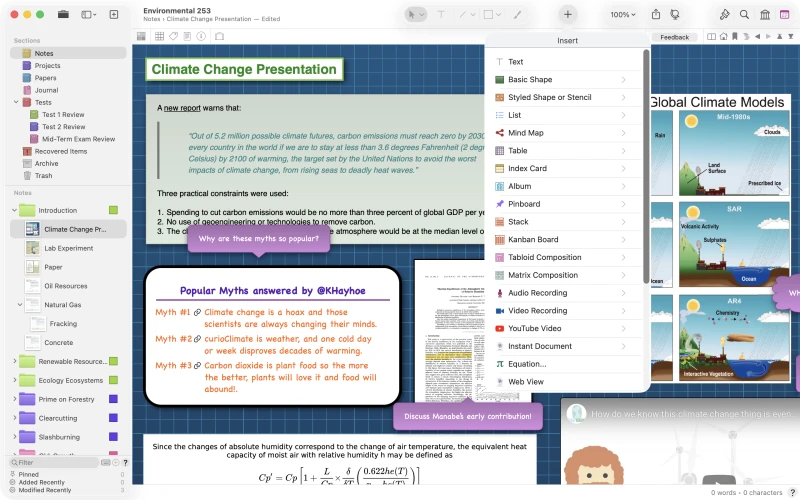Click the sidebar help question mark
Screen dimensions: 800x500
point(125,463)
